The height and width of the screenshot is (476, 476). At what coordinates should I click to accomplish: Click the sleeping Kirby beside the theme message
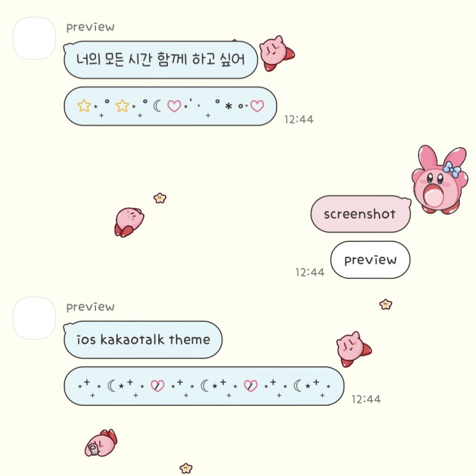(353, 349)
